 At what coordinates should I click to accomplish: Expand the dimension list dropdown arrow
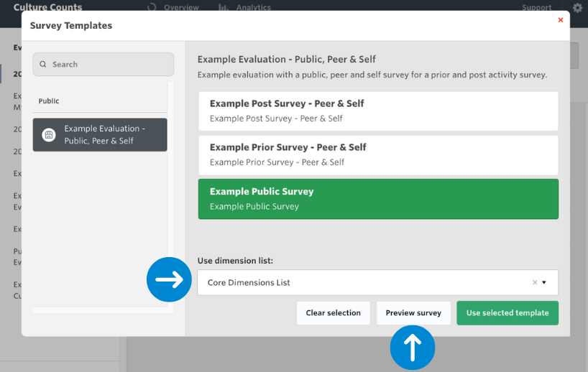pyautogui.click(x=544, y=283)
